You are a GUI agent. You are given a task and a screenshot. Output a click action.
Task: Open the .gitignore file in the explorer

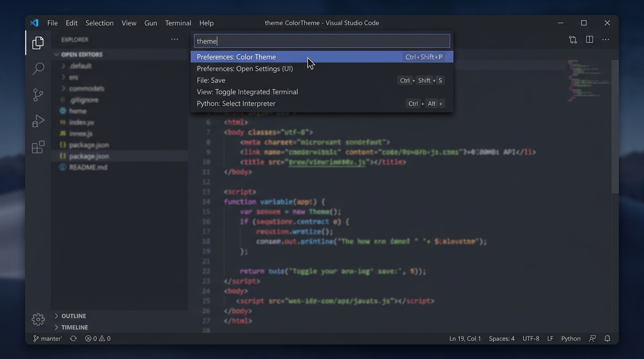click(84, 100)
